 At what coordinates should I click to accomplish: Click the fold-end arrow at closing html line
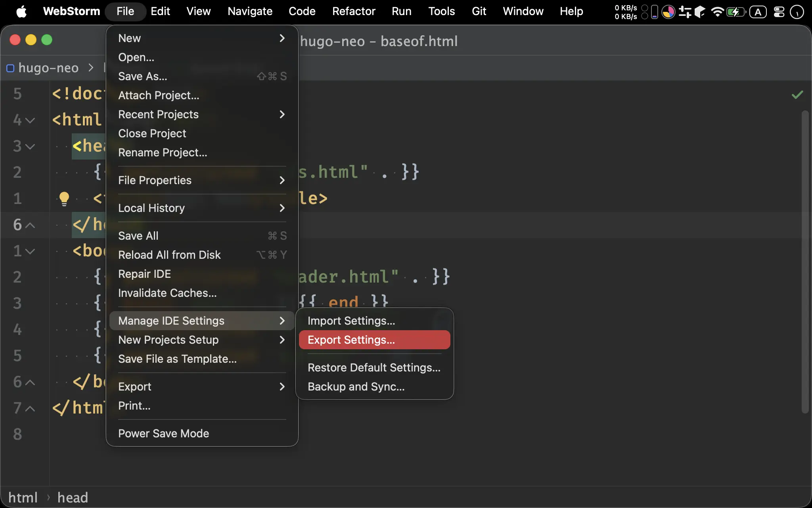[30, 408]
